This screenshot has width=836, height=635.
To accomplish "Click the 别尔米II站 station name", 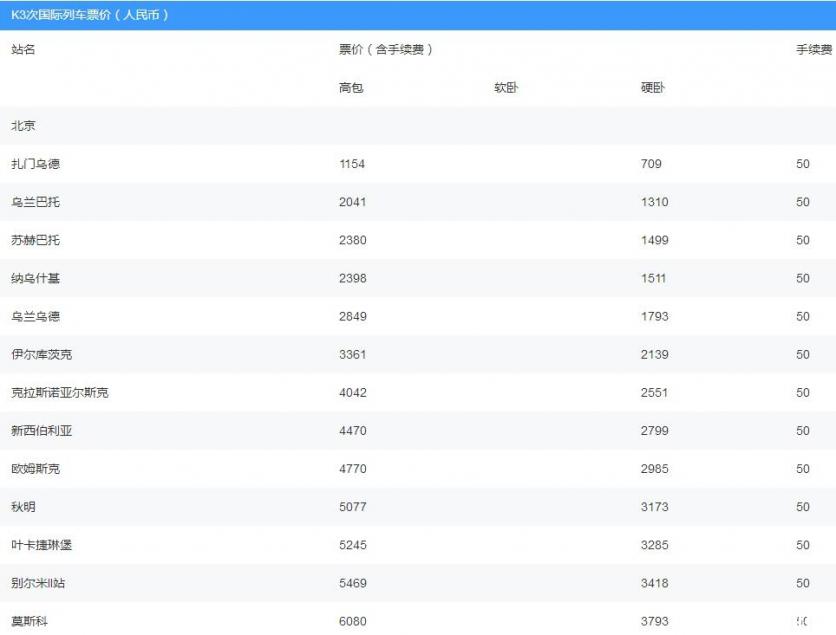I will coord(38,583).
